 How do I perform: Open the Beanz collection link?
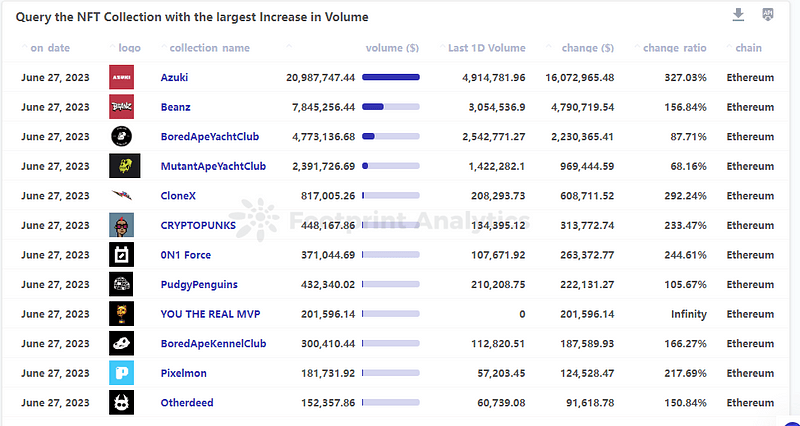tap(176, 107)
